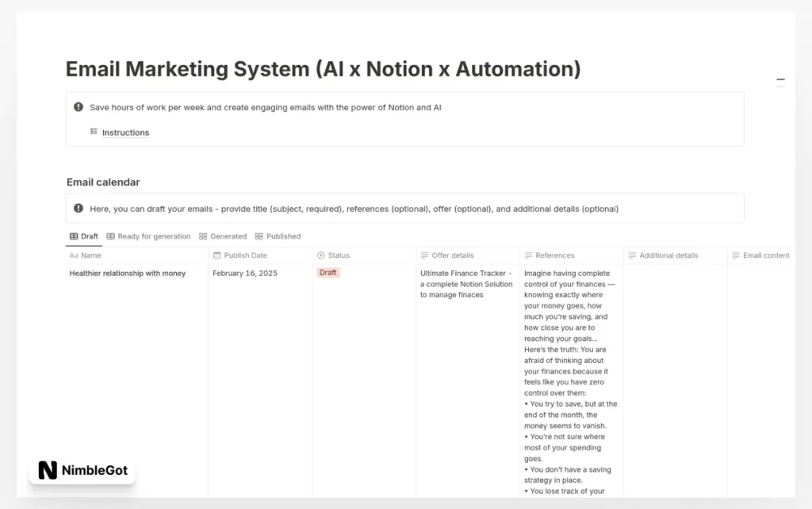The height and width of the screenshot is (509, 812).
Task: Click the Email content text icon
Action: [736, 255]
